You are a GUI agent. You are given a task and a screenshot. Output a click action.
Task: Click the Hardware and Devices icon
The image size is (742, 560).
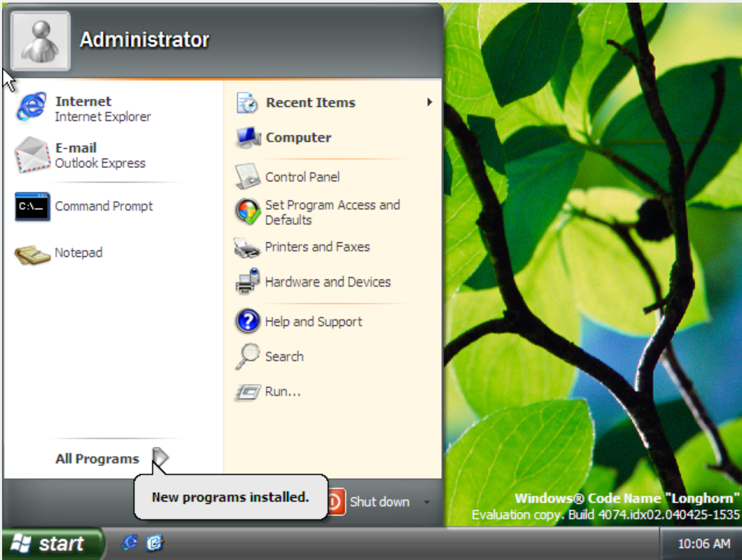[x=248, y=282]
